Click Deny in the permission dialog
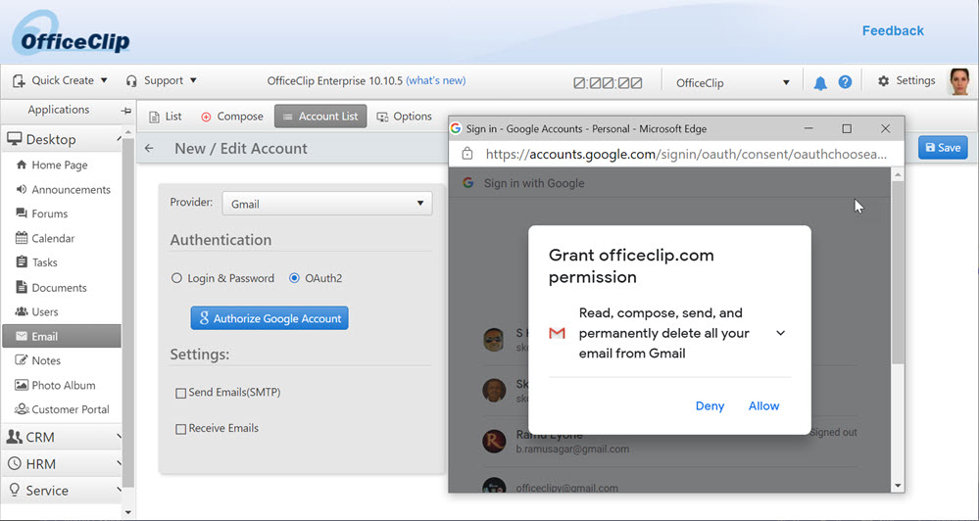Image resolution: width=980 pixels, height=521 pixels. point(710,406)
